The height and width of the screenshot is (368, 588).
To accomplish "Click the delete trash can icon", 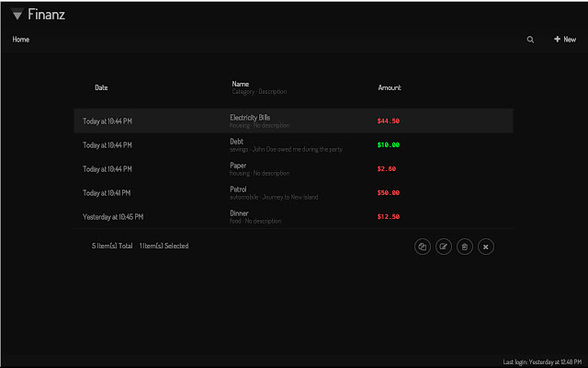I will [465, 247].
